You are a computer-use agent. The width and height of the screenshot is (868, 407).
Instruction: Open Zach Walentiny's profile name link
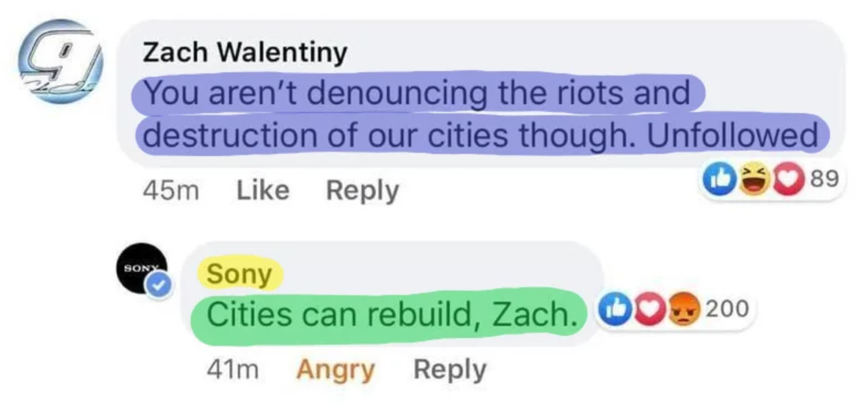tap(245, 52)
